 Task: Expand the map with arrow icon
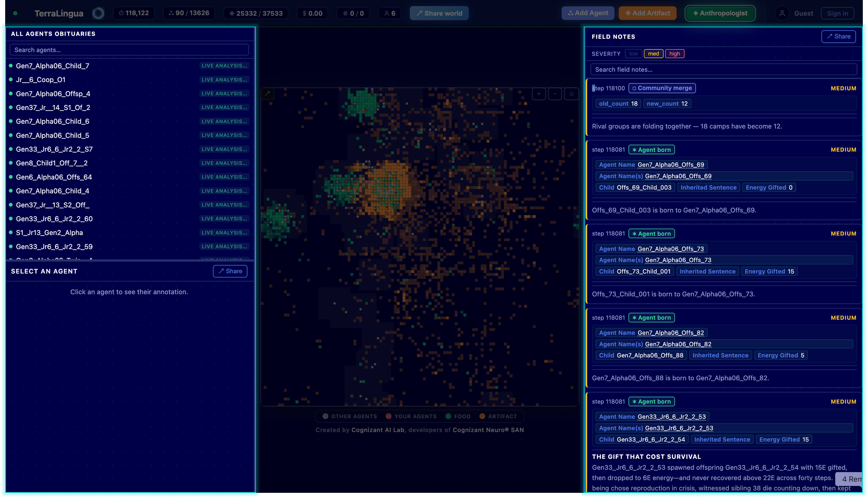click(267, 93)
